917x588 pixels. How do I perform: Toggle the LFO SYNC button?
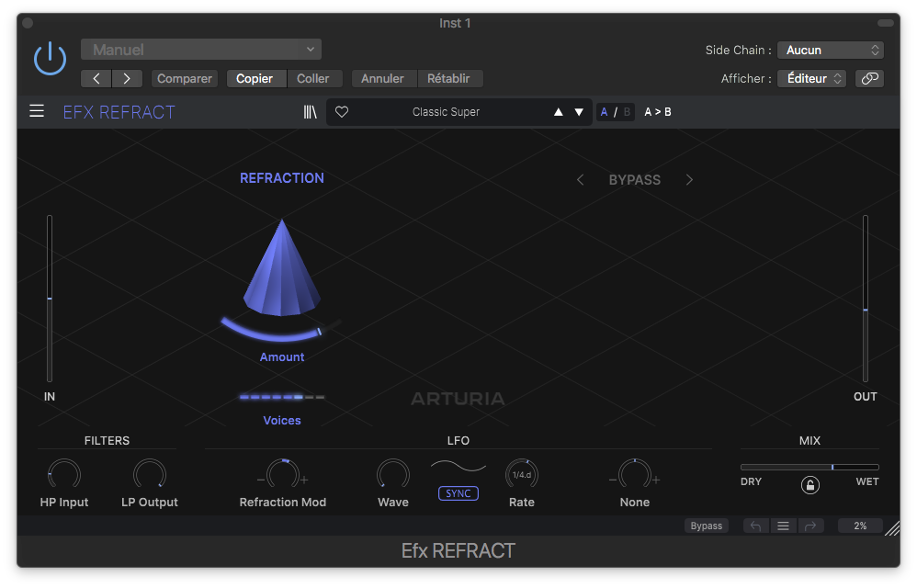coord(458,493)
